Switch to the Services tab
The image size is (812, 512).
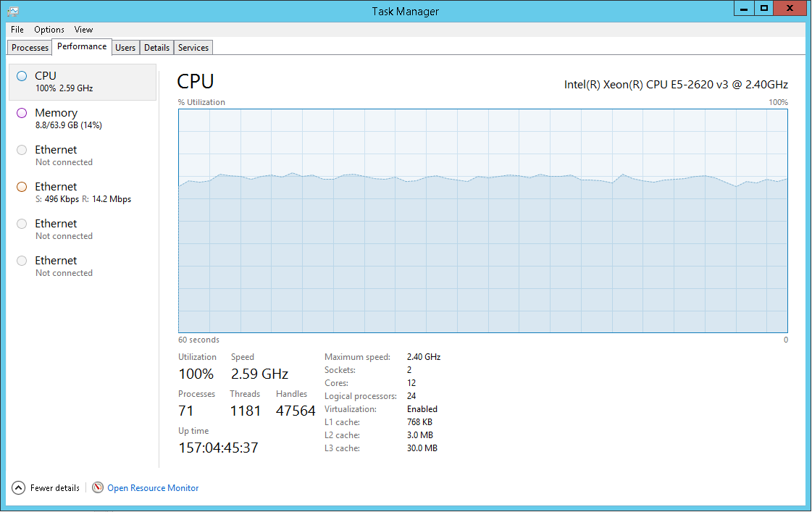pos(193,48)
